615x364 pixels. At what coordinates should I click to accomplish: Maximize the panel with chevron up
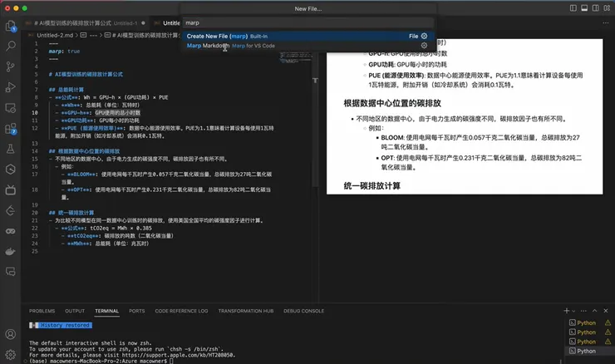point(594,311)
